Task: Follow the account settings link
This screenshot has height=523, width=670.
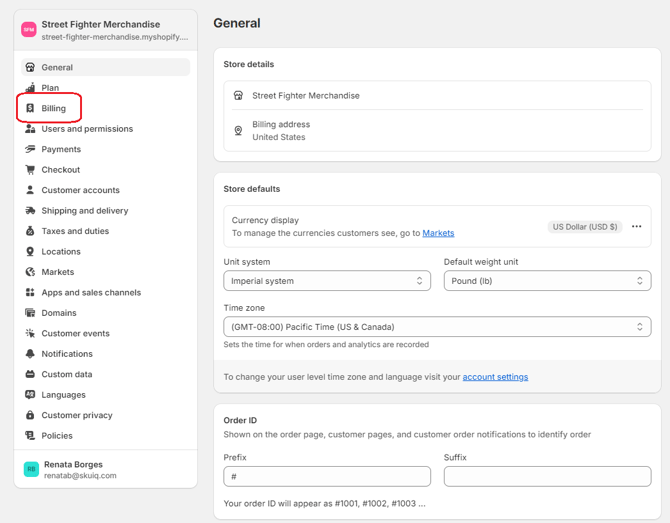Action: click(495, 377)
